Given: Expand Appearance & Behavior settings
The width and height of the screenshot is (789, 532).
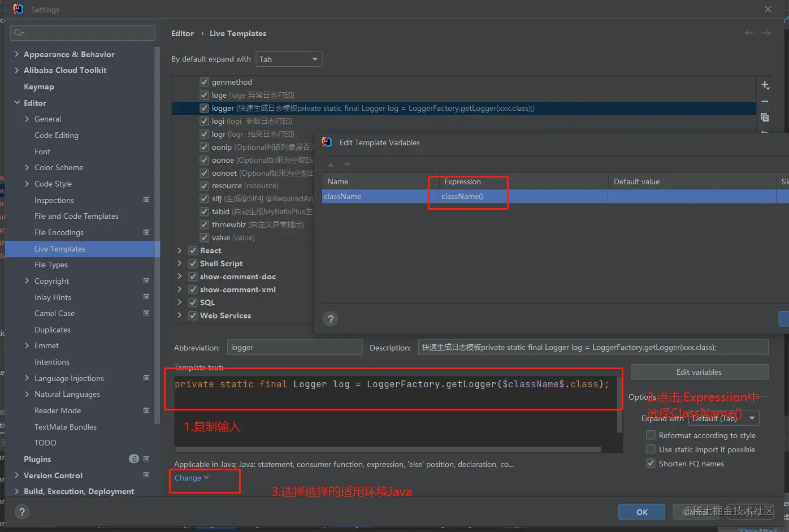Looking at the screenshot, I should (16, 54).
